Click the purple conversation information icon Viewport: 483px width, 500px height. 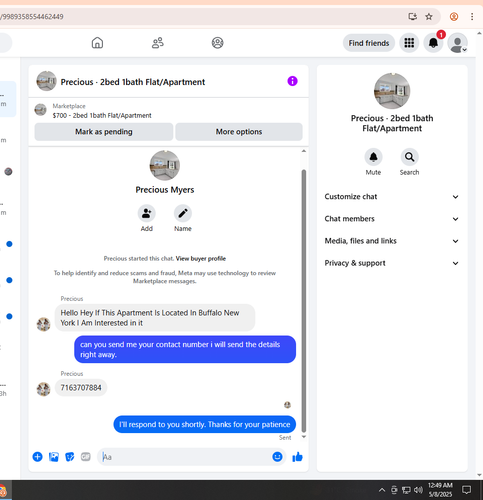click(292, 81)
